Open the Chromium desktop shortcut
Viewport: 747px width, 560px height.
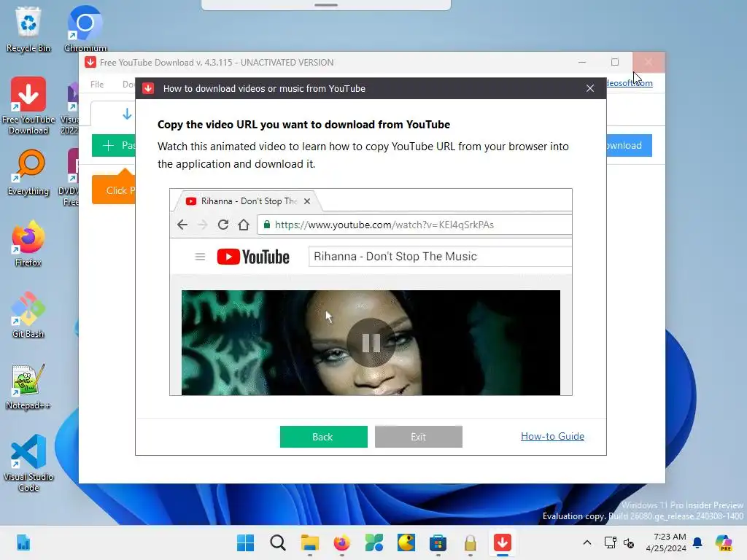pos(85,29)
